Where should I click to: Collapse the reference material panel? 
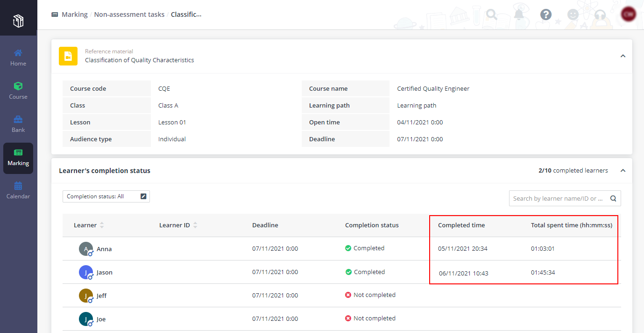pos(623,56)
